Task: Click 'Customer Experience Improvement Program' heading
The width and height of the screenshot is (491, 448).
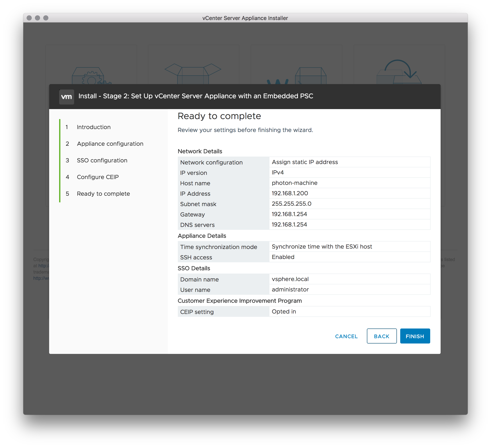Action: 239,301
